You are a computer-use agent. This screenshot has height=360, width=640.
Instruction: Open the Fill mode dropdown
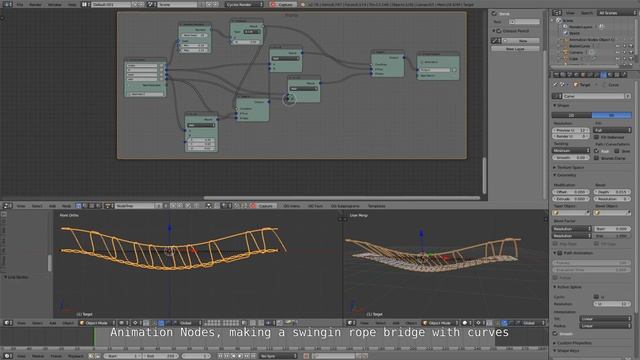tap(613, 130)
